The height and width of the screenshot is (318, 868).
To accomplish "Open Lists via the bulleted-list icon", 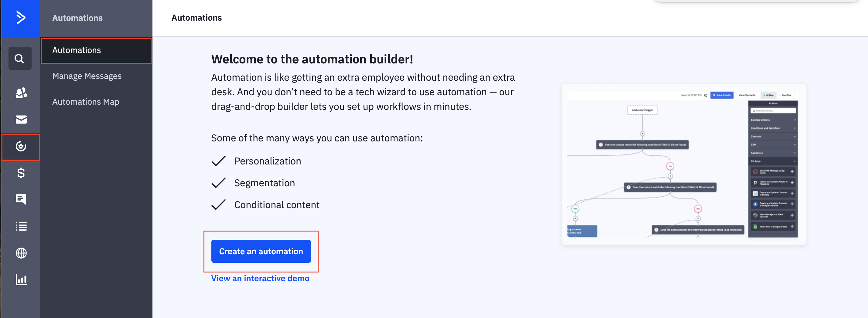I will 21,226.
